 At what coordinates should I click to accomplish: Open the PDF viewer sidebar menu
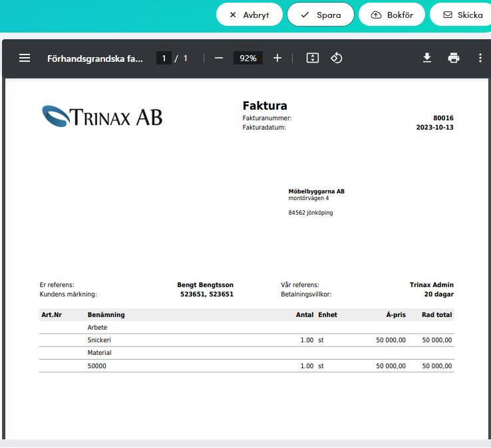pyautogui.click(x=25, y=58)
